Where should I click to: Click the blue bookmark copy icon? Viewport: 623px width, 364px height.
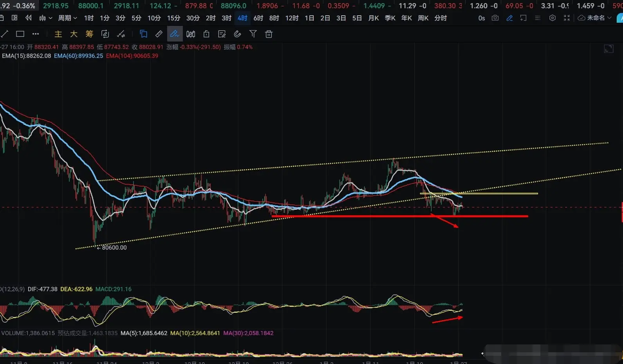[143, 34]
